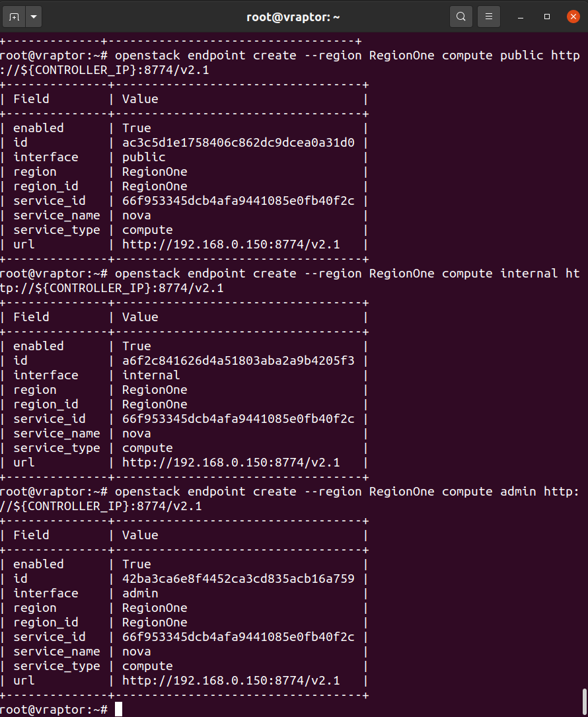Open the URL in the admin endpoint table
The height and width of the screenshot is (717, 588).
coord(231,681)
